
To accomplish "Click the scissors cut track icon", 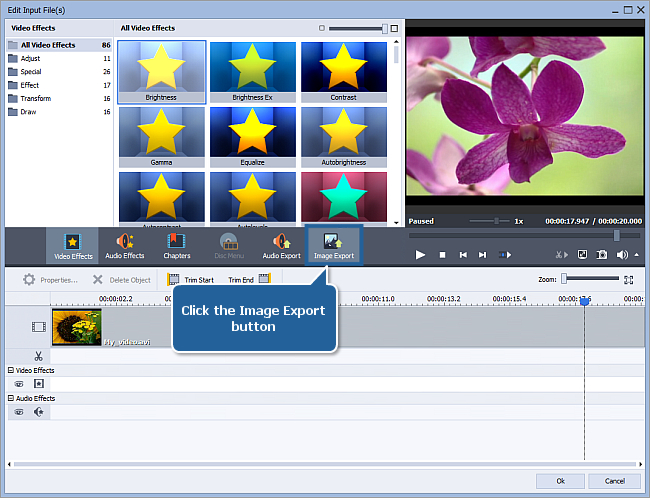I will tap(39, 356).
